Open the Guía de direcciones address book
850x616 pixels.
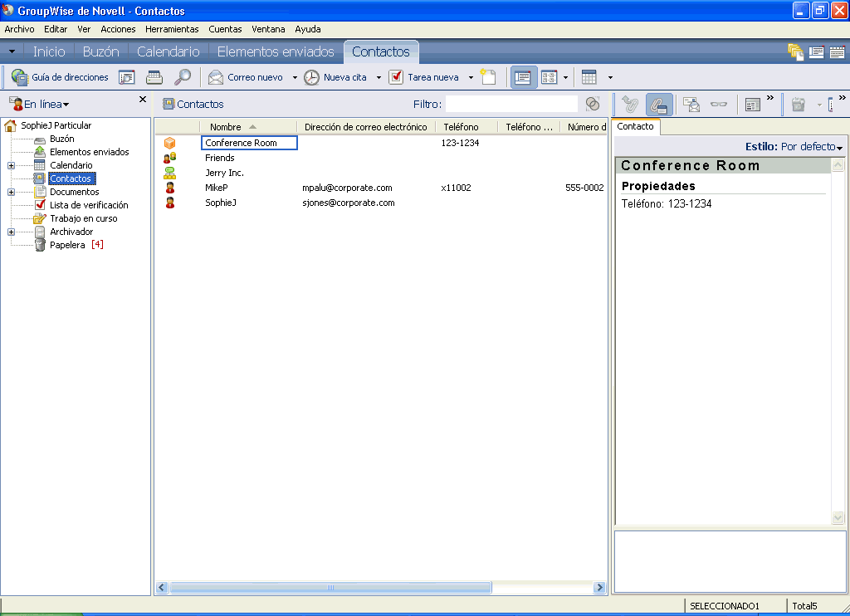point(60,77)
